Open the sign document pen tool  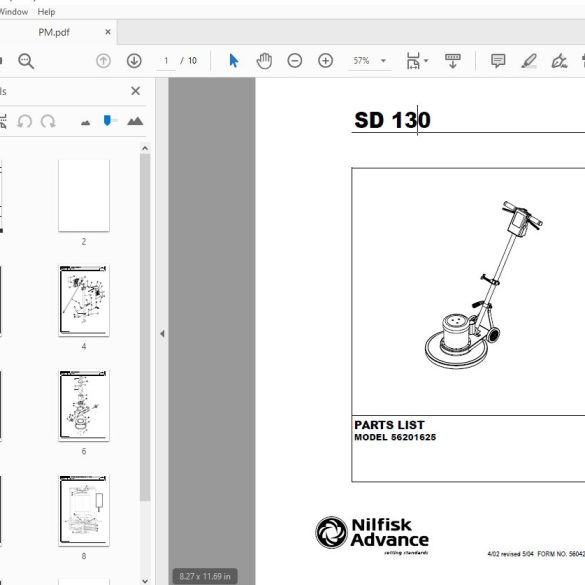(559, 61)
